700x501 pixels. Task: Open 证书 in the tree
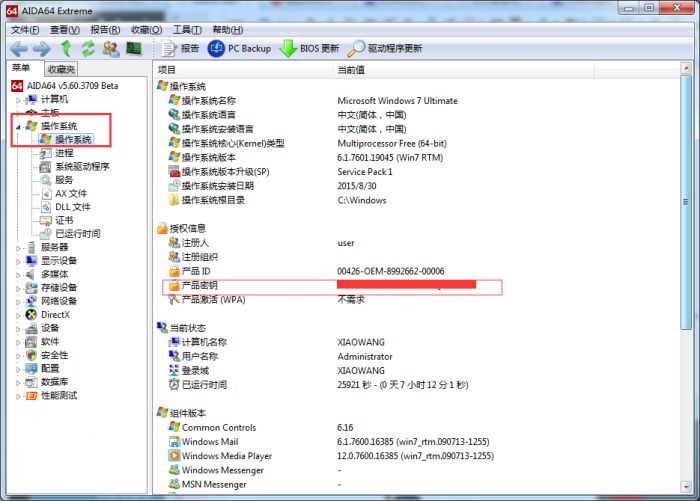64,220
